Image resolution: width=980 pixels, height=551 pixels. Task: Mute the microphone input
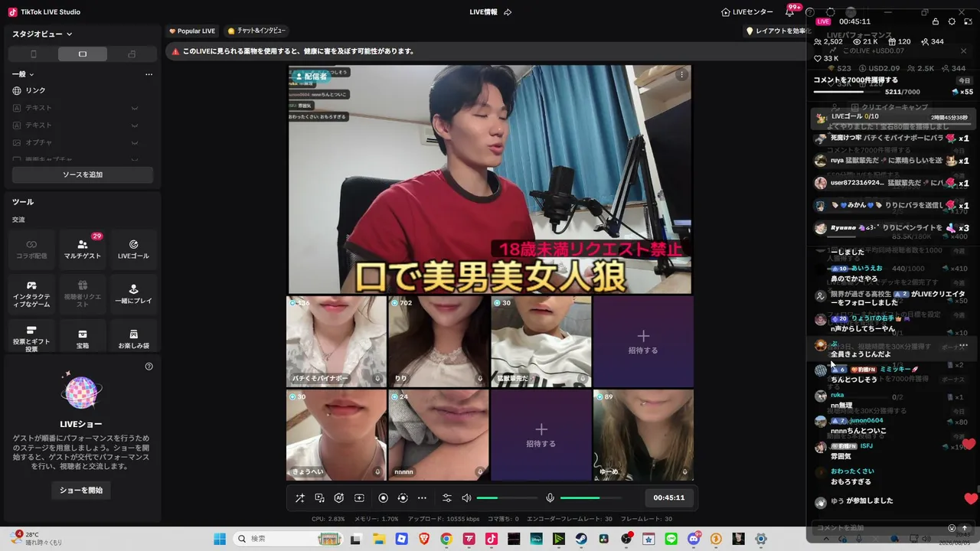[x=550, y=498]
